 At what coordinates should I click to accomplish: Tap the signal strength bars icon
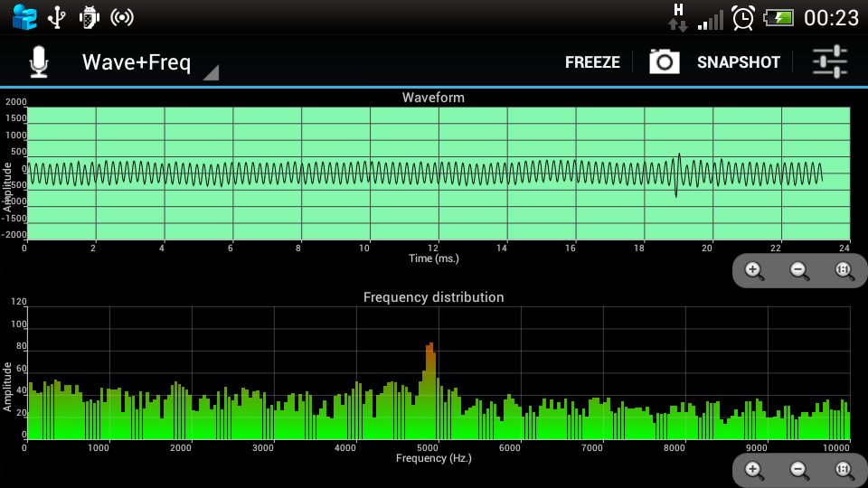(711, 20)
